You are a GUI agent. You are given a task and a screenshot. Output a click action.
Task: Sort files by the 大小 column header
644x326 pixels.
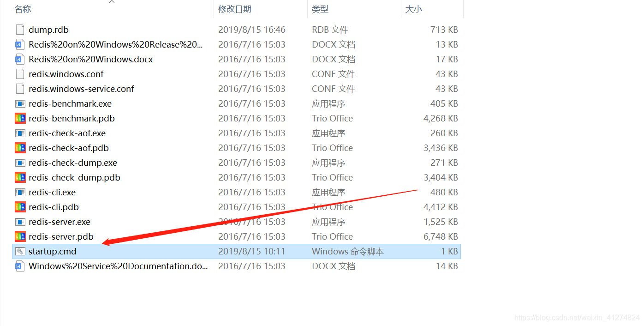(414, 9)
